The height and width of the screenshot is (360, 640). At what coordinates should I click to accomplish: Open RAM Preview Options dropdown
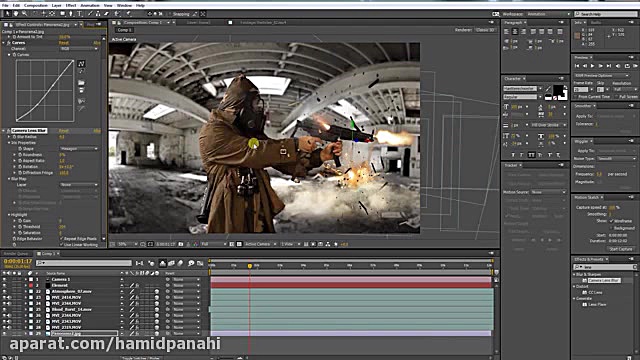coord(602,76)
